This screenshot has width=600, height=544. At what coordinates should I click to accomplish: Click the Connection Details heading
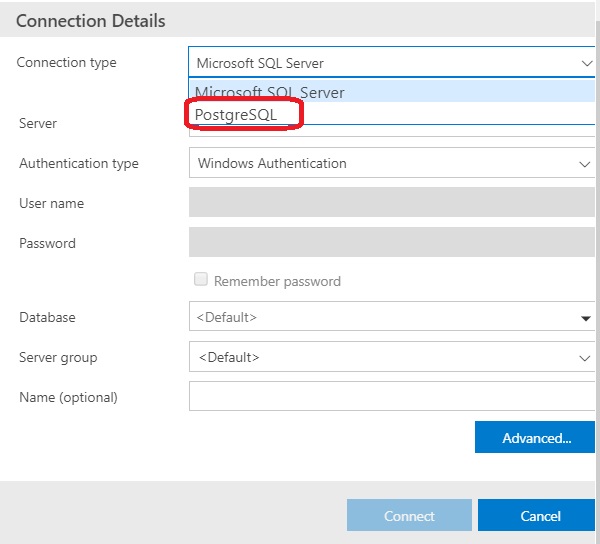(x=91, y=21)
